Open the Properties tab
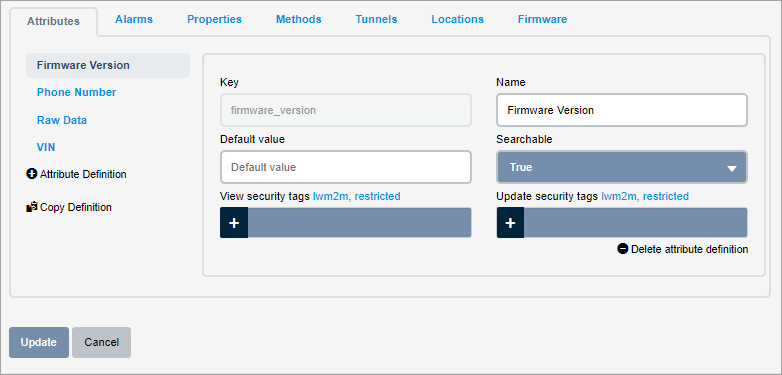 click(214, 19)
